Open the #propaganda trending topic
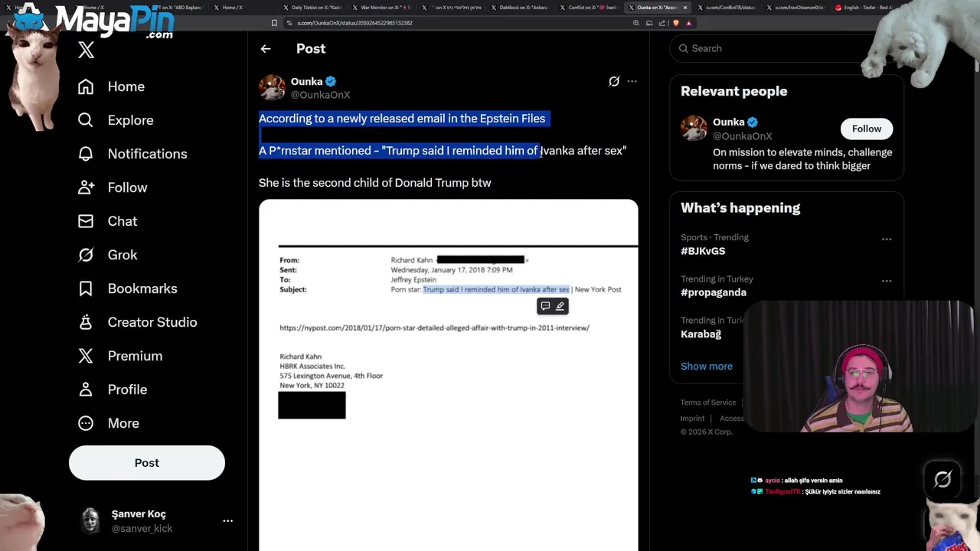This screenshot has height=551, width=980. coord(714,292)
